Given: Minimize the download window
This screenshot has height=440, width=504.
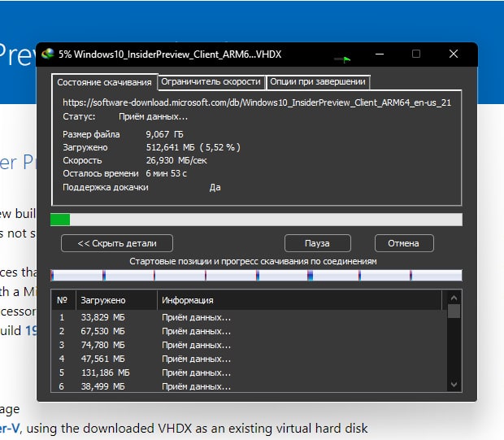Looking at the screenshot, I should [380, 54].
